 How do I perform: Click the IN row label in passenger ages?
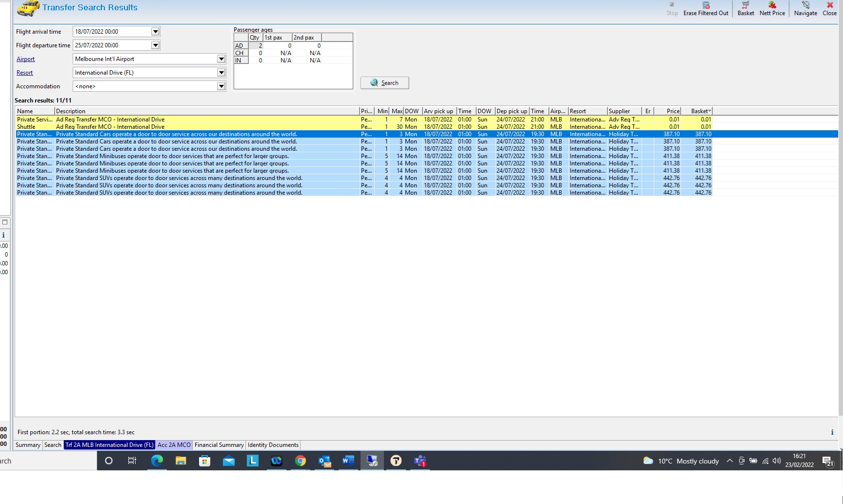[241, 60]
